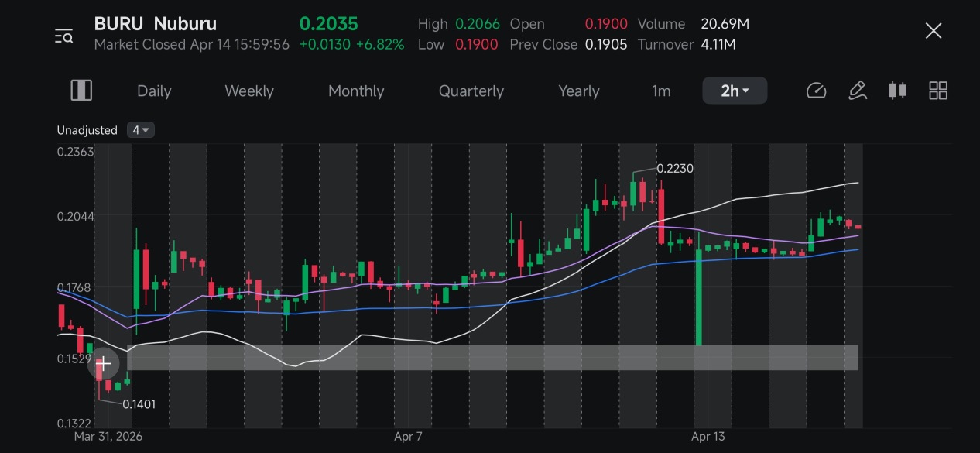Click the Market Closed Apr 14 timestamp
980x453 pixels.
click(x=192, y=44)
